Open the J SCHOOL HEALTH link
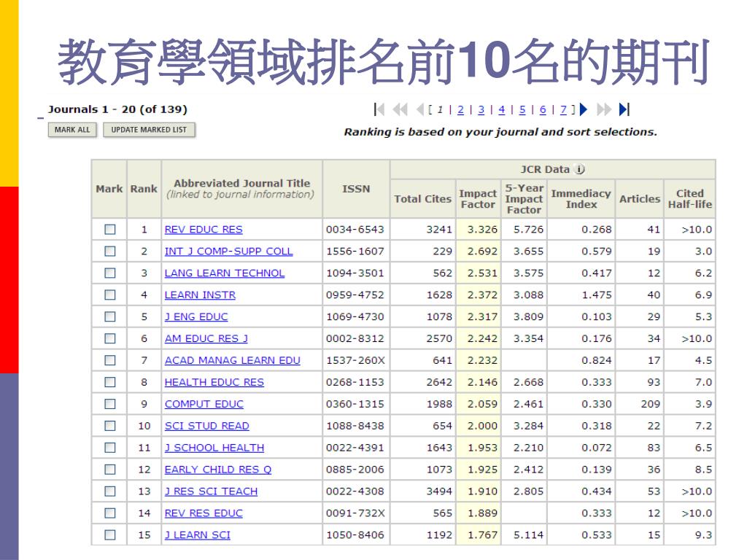This screenshot has width=747, height=560. click(x=214, y=448)
